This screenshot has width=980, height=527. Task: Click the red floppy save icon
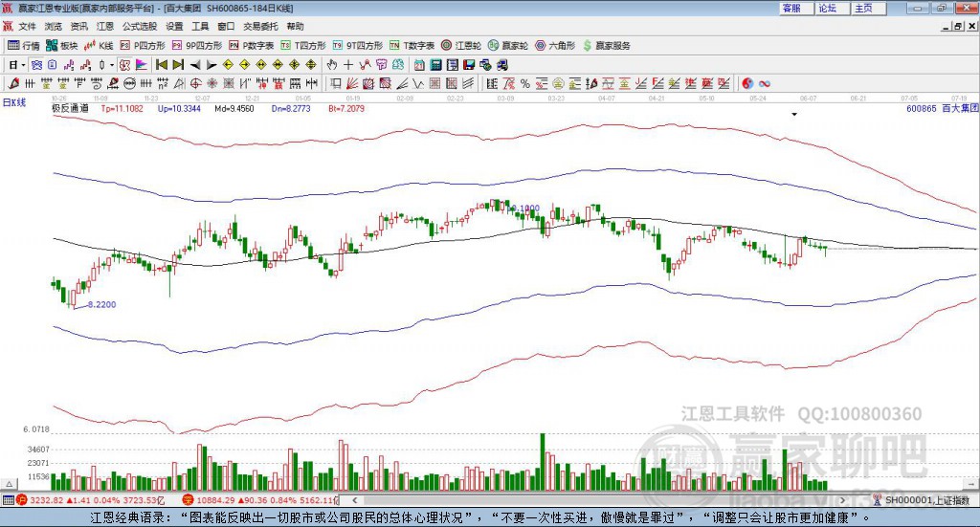(469, 65)
